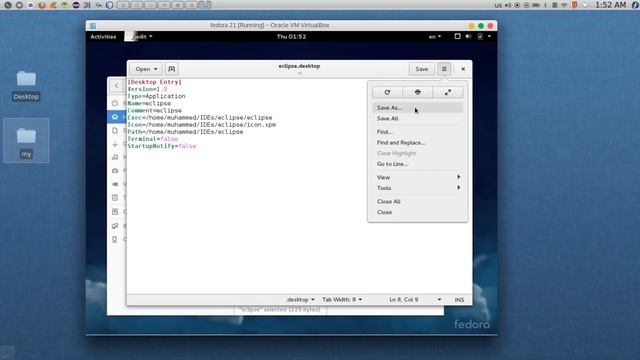640x360 pixels.
Task: Open the GNOME system menu arrow
Action: (489, 36)
